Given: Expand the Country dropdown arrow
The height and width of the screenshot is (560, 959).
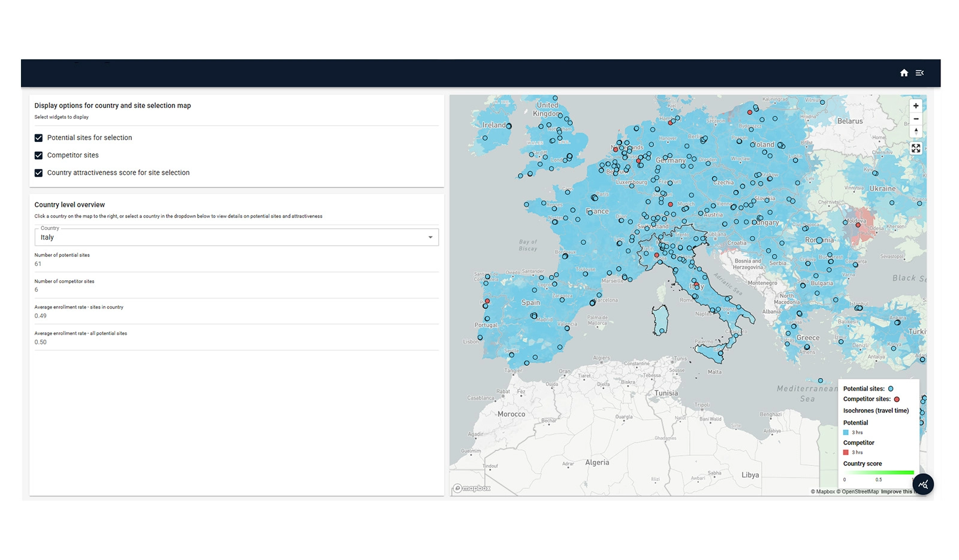Looking at the screenshot, I should pyautogui.click(x=430, y=237).
